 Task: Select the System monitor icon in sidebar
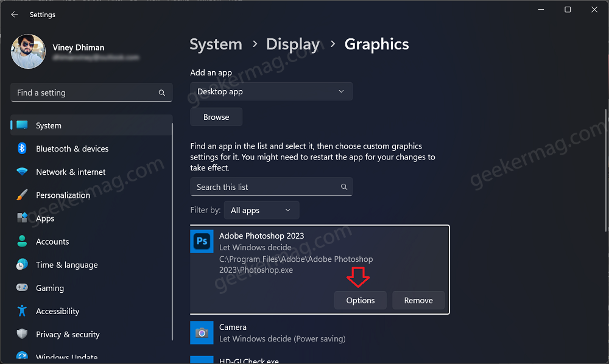point(22,125)
